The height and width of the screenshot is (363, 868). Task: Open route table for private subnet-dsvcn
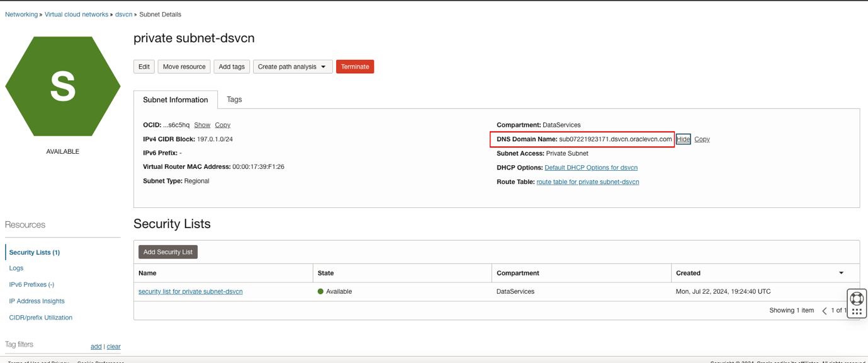[x=587, y=182]
